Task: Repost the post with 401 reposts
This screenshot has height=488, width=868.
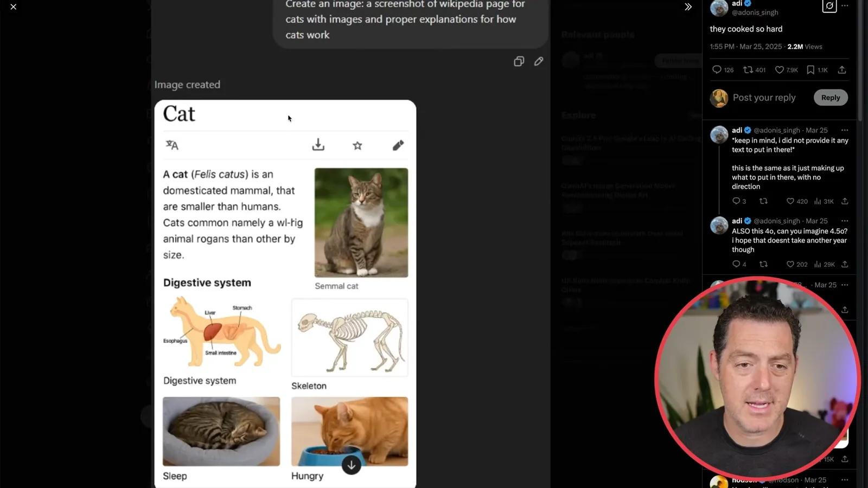Action: point(754,70)
